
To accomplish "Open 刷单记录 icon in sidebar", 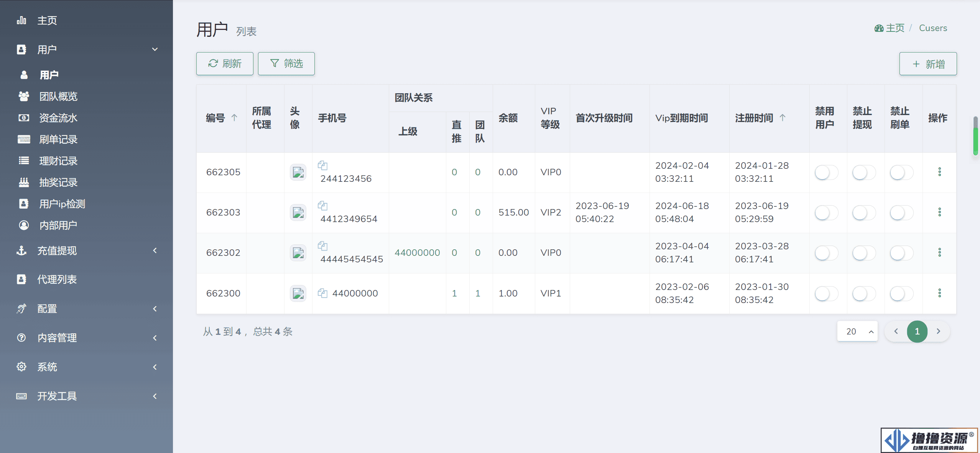I will click(x=24, y=139).
